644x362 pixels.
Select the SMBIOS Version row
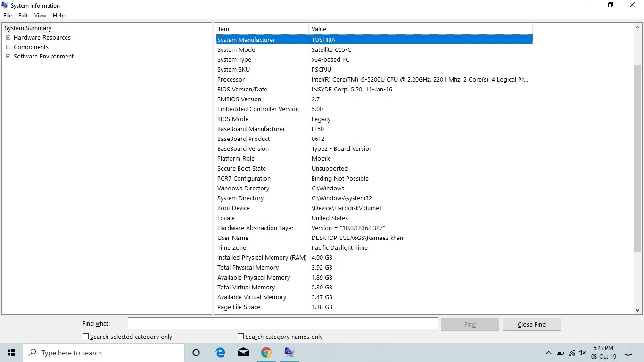pyautogui.click(x=374, y=99)
